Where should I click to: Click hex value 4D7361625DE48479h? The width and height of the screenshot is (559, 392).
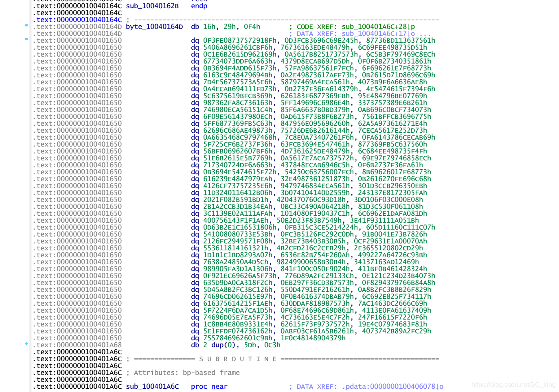[x=315, y=151]
